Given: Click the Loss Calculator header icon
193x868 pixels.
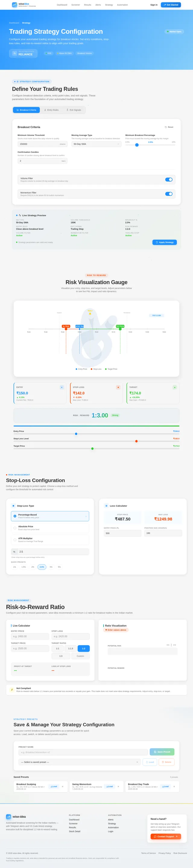Looking at the screenshot, I should click(106, 506).
